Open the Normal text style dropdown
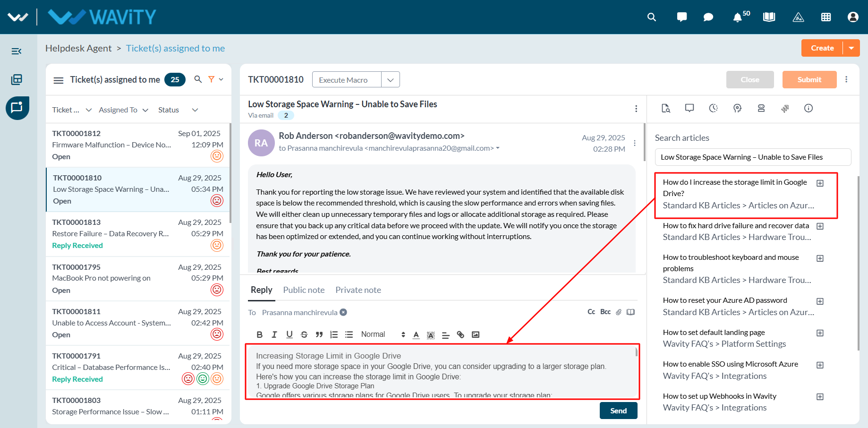Viewport: 868px width, 428px height. (383, 334)
